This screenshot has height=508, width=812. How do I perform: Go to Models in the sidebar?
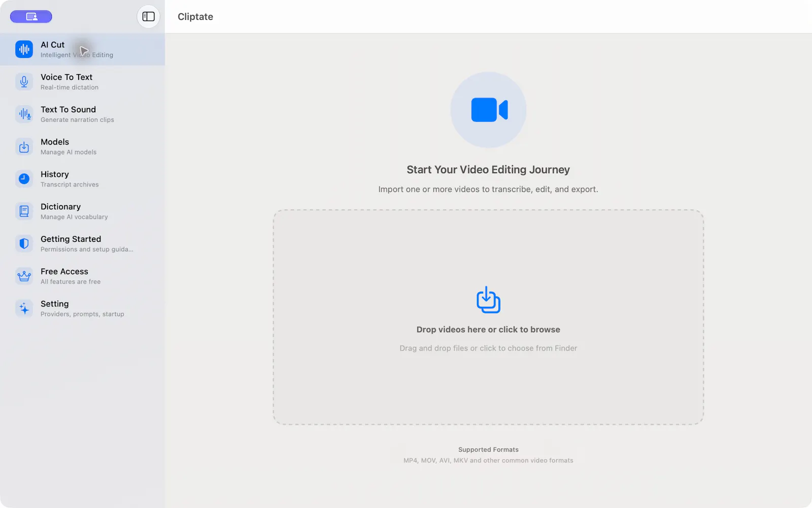click(x=82, y=147)
